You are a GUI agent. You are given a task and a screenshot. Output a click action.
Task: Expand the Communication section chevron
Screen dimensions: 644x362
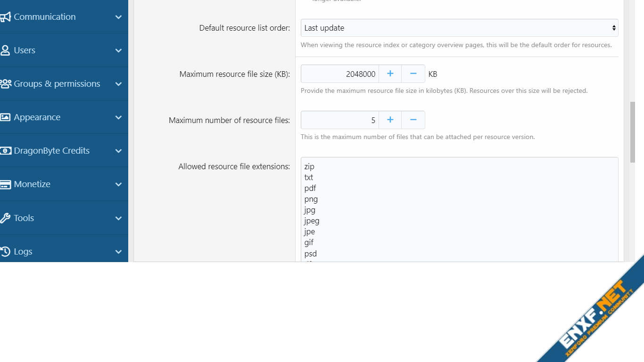pos(118,17)
